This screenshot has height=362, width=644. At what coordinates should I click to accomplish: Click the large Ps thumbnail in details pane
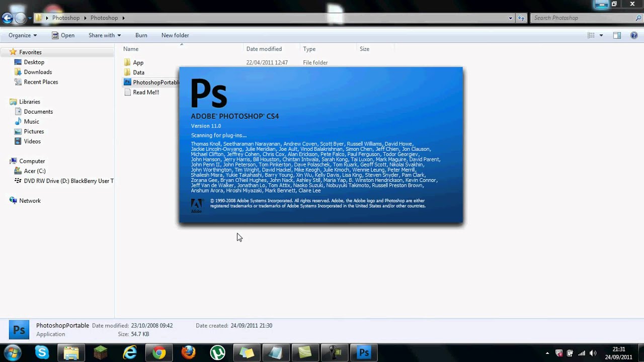[19, 330]
